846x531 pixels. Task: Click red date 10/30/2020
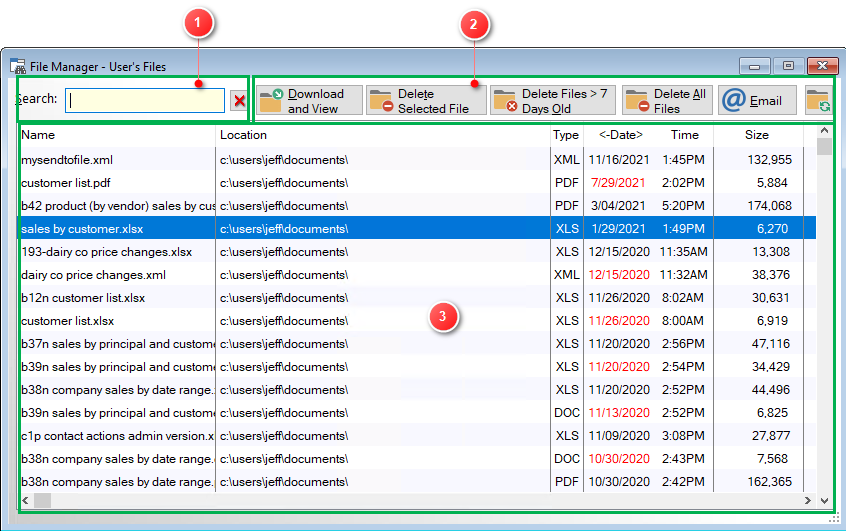pyautogui.click(x=619, y=459)
